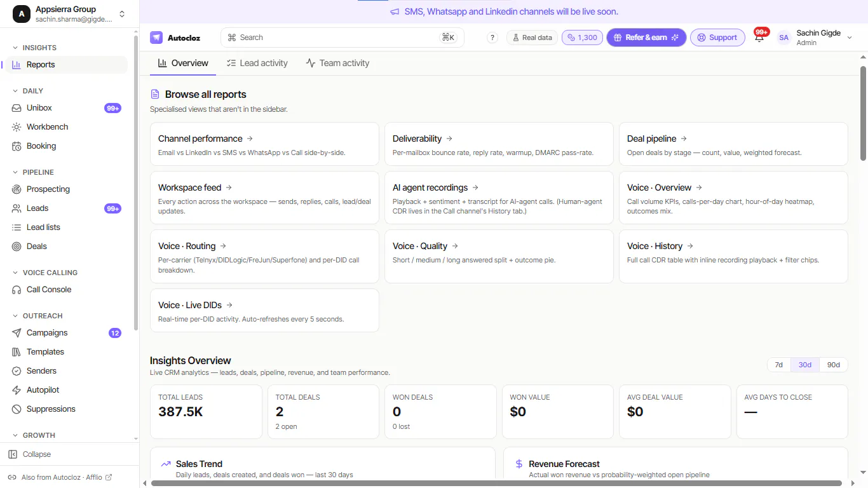Click the Refer & earn button
The image size is (868, 488).
coord(646,37)
